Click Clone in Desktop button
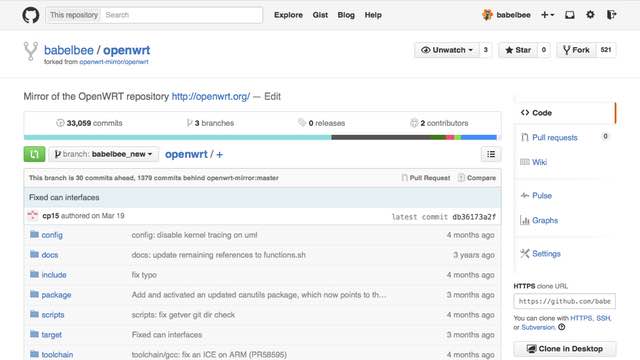 [x=565, y=349]
